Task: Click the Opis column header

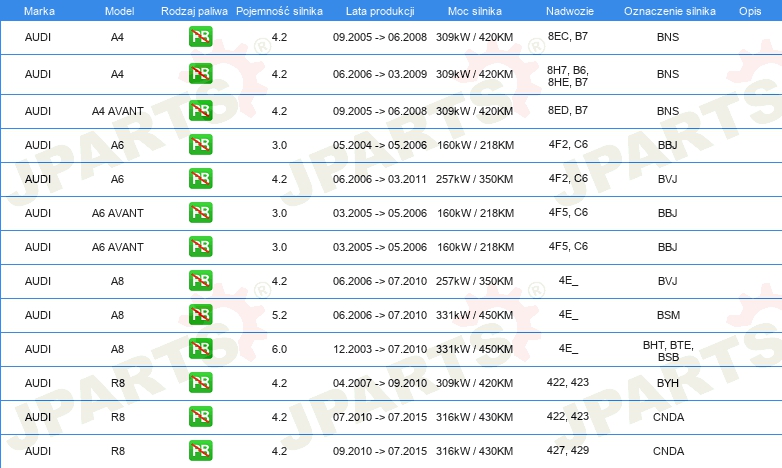Action: tap(750, 11)
